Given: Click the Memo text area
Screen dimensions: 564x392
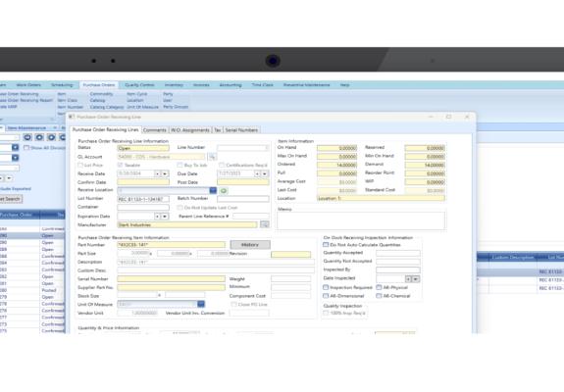Looking at the screenshot, I should click(x=361, y=220).
